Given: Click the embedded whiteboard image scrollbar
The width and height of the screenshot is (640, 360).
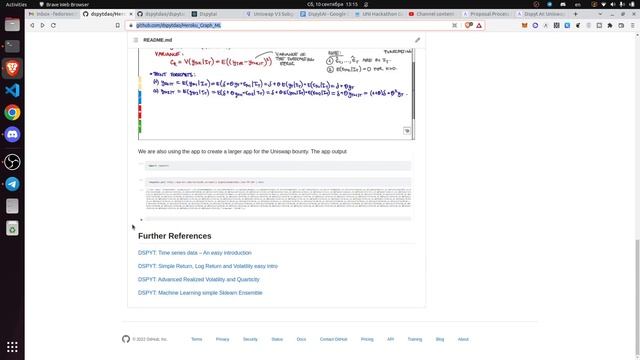Looking at the screenshot, I should click(x=413, y=90).
